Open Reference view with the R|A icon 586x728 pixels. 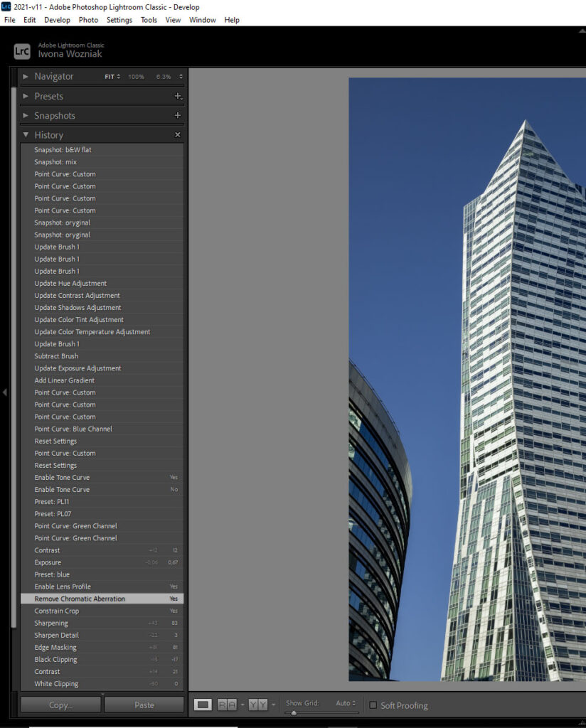(x=226, y=704)
